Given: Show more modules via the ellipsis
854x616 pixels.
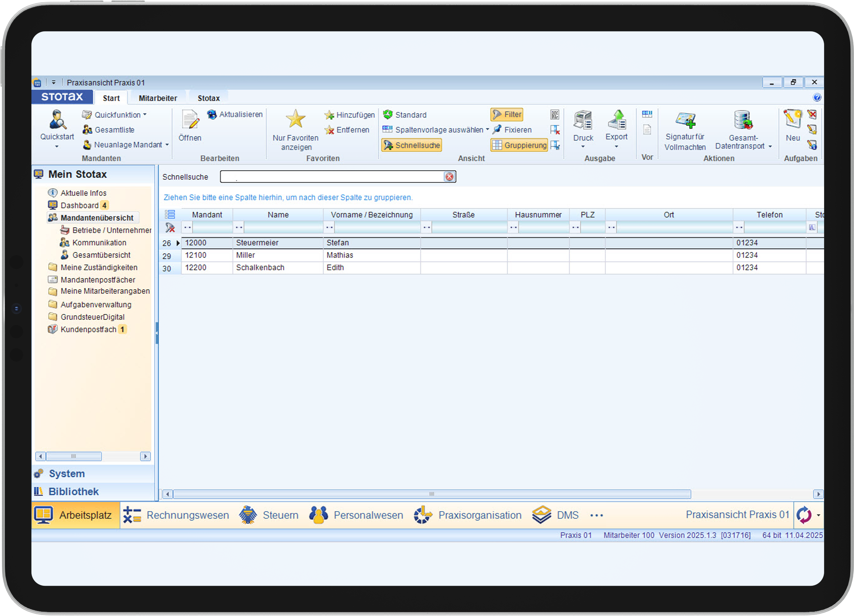Looking at the screenshot, I should (596, 516).
